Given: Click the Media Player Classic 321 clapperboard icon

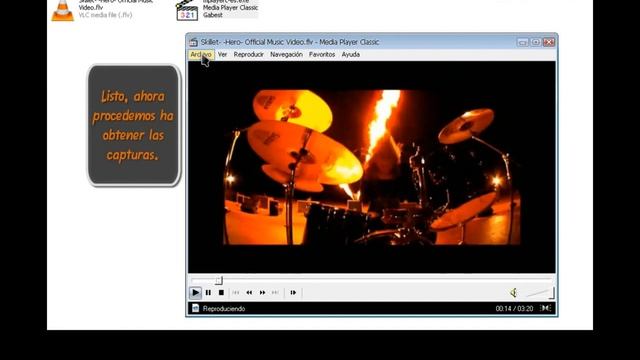Looking at the screenshot, I should tap(187, 11).
